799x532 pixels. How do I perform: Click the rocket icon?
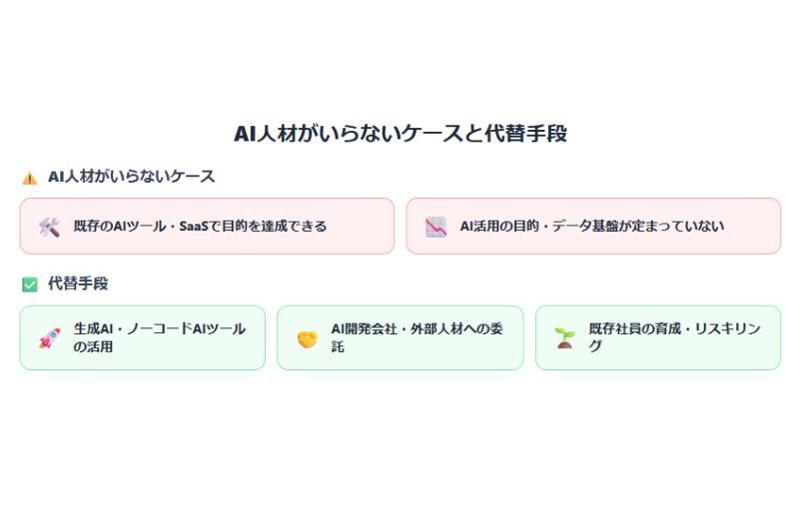click(x=49, y=338)
